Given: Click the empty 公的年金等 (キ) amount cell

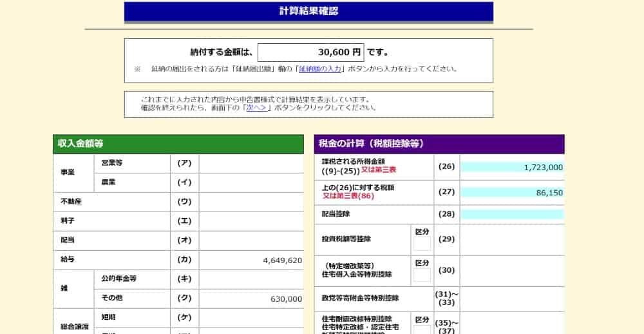Looking at the screenshot, I should point(251,280).
